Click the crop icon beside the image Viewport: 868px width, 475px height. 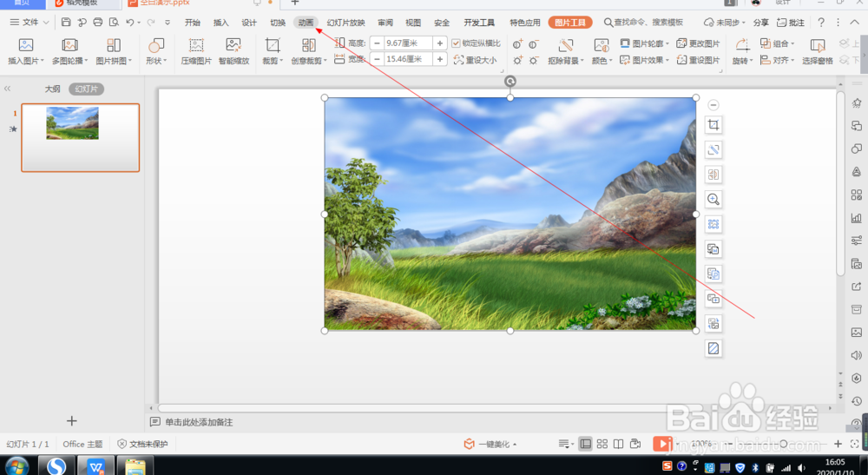[713, 124]
